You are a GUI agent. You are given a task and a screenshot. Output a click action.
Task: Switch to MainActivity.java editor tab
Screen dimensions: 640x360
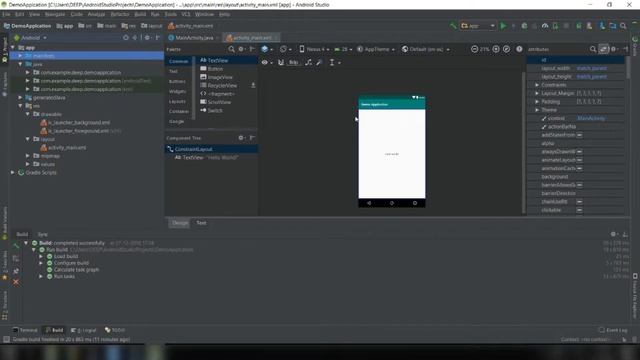pyautogui.click(x=194, y=38)
